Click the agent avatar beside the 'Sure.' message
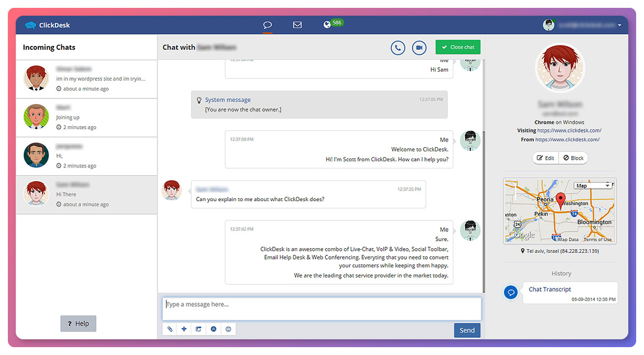Viewport: 644px width, 355px height. point(470,230)
